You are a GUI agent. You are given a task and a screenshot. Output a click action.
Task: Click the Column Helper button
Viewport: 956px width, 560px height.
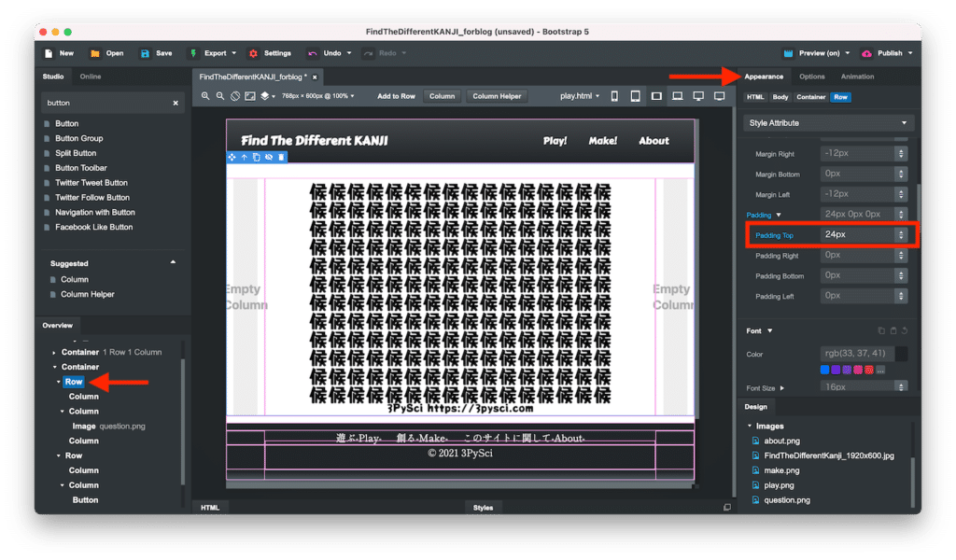(497, 96)
